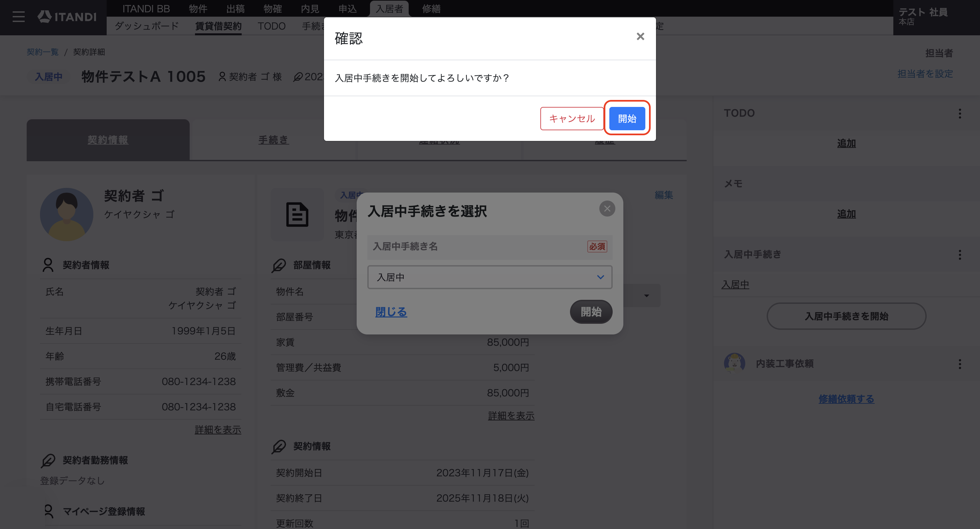Confirm with the blue 開始 button

coord(627,118)
